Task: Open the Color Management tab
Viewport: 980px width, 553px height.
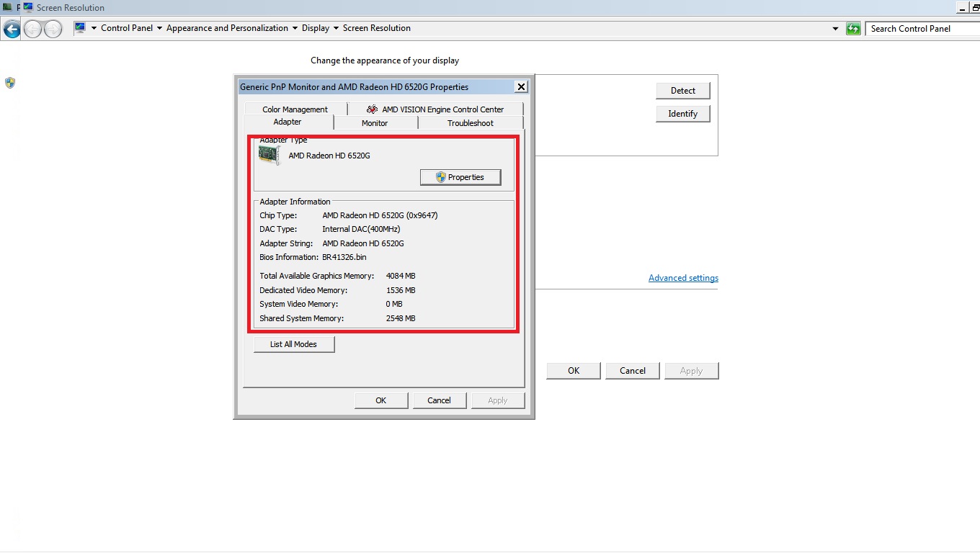Action: pos(295,109)
